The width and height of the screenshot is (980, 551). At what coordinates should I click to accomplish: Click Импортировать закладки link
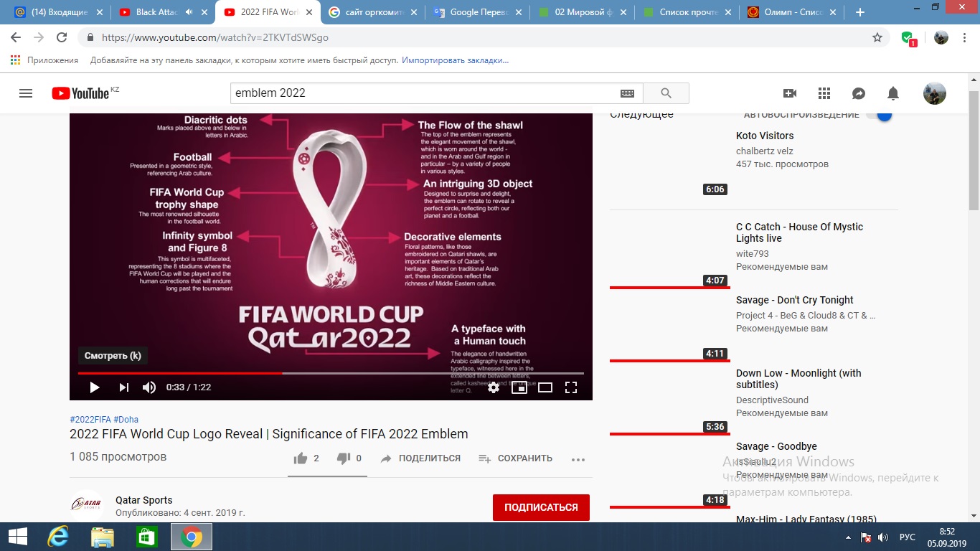[456, 61]
